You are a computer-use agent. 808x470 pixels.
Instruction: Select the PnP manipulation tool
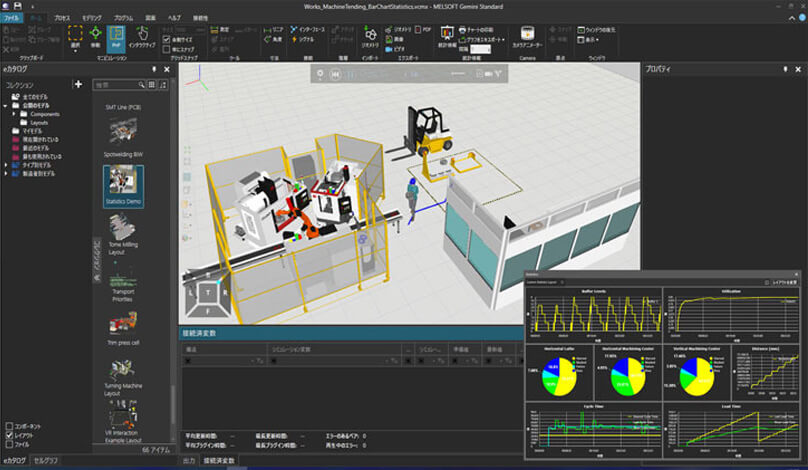pos(116,38)
